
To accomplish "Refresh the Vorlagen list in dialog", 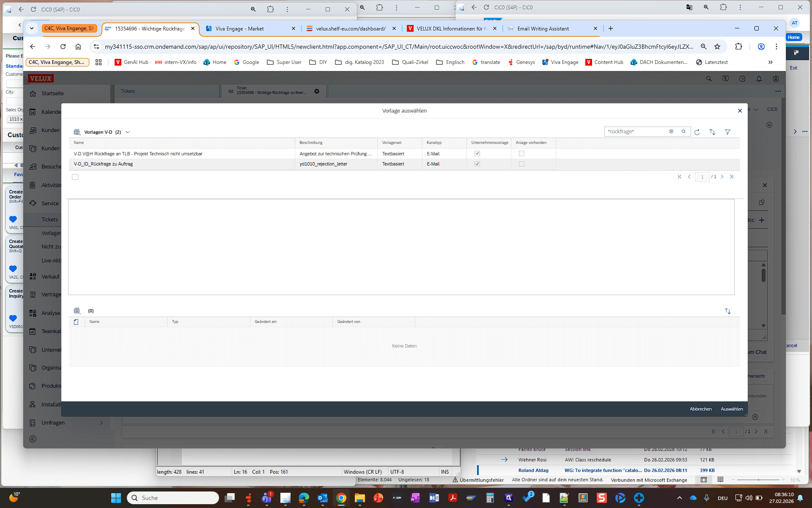I will (697, 132).
